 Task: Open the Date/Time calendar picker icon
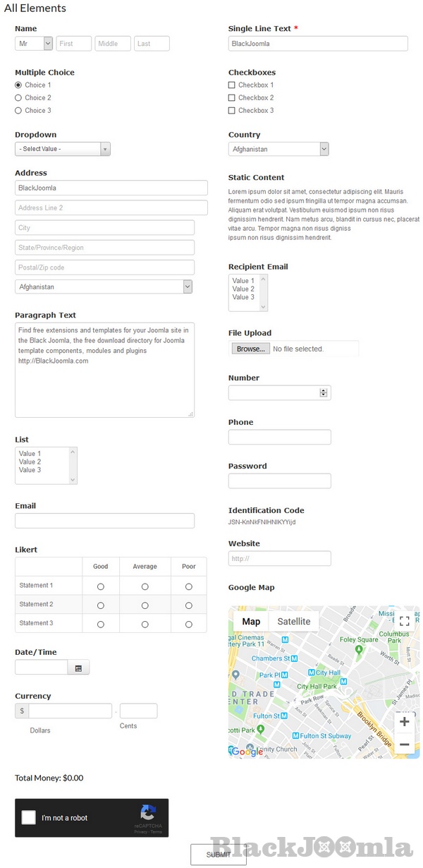coord(78,668)
